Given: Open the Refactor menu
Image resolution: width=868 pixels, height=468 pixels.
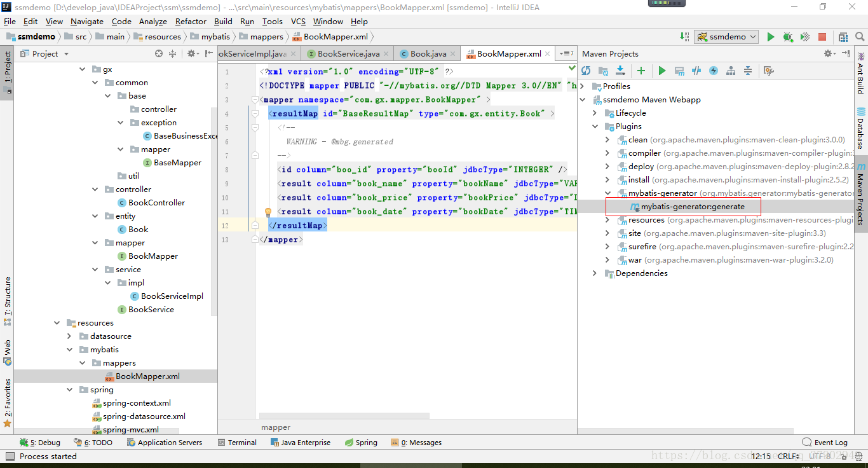Looking at the screenshot, I should [x=191, y=21].
